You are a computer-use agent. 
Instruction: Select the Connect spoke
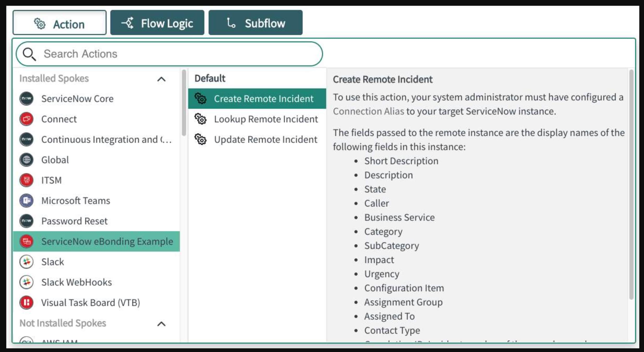point(96,119)
